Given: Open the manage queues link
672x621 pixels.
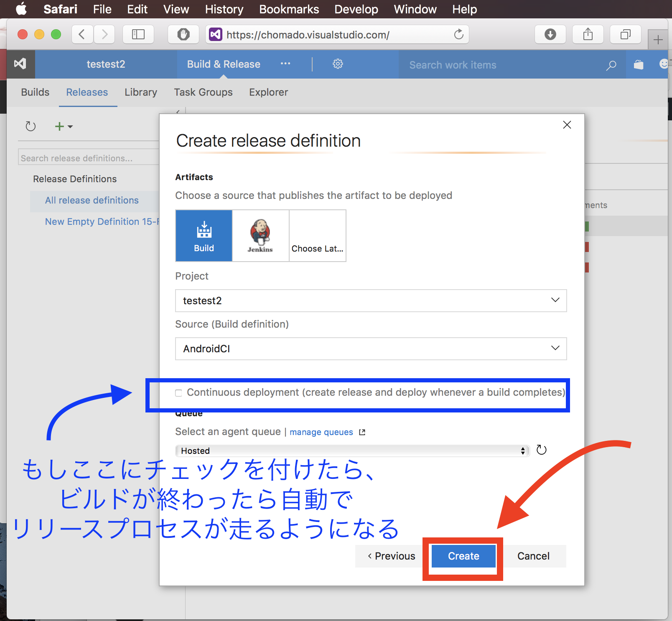Looking at the screenshot, I should [321, 432].
